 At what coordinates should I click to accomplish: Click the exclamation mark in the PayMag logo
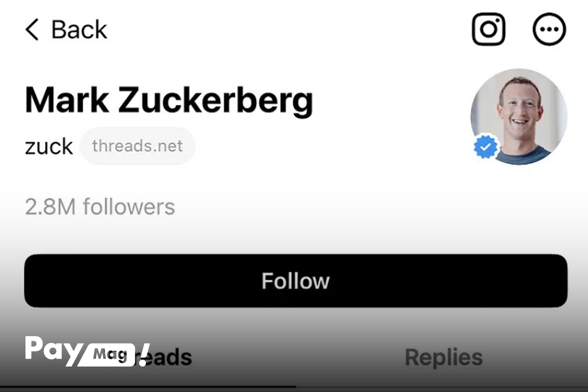pyautogui.click(x=143, y=354)
